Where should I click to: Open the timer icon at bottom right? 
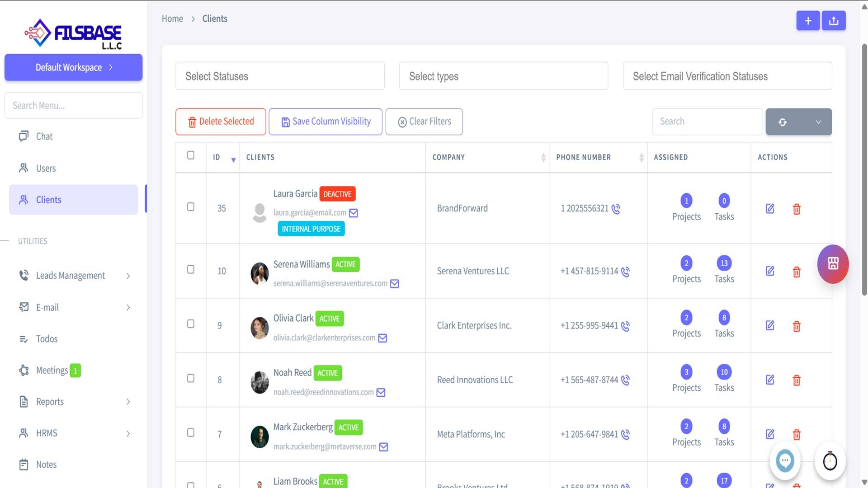click(x=830, y=461)
